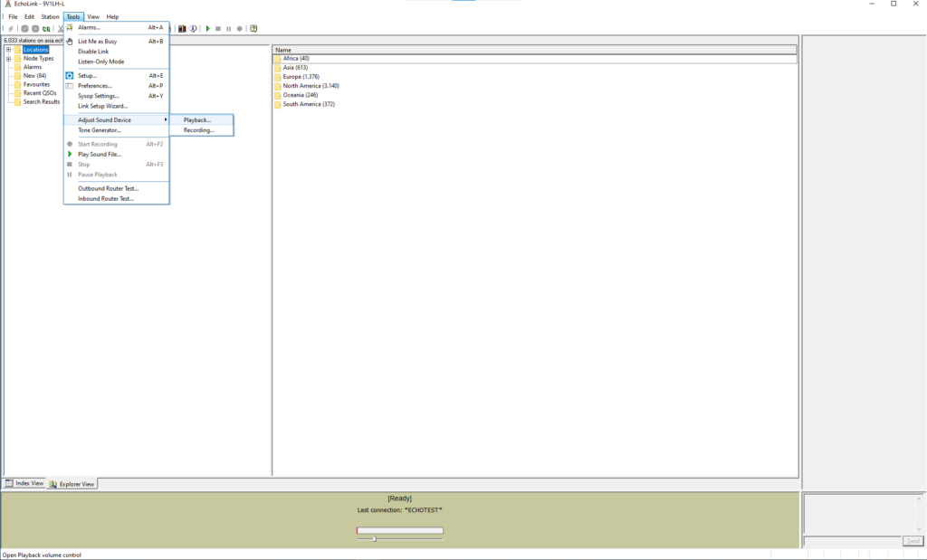Select Alarms folder in the tree

coord(33,67)
